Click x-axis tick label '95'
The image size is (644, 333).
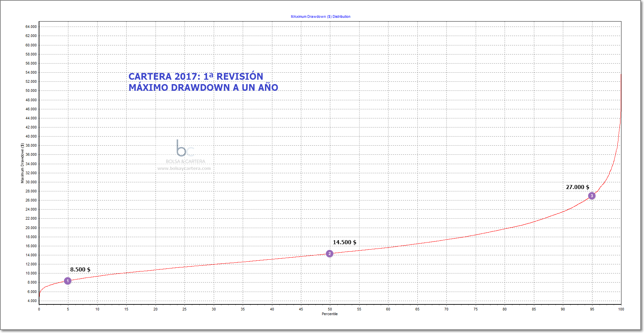pos(592,309)
